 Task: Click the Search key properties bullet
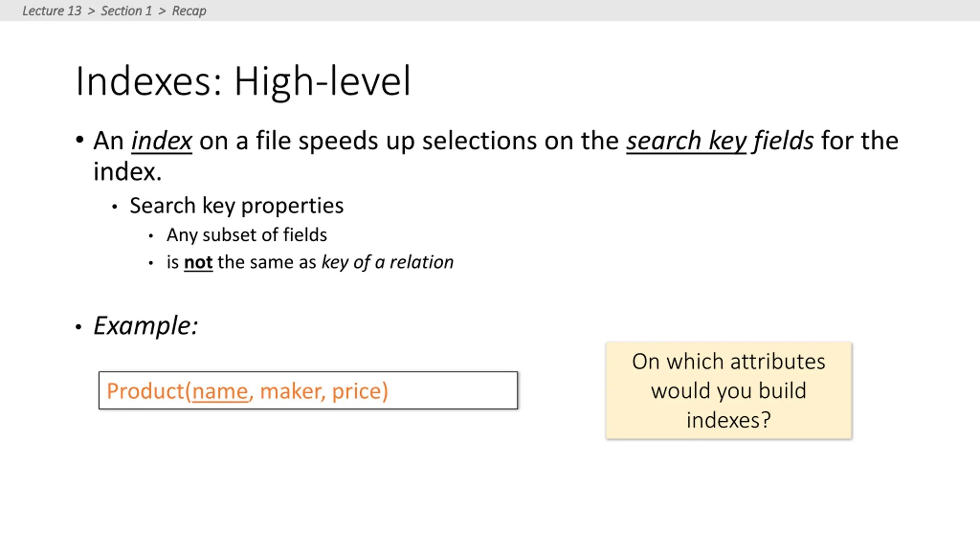(237, 206)
